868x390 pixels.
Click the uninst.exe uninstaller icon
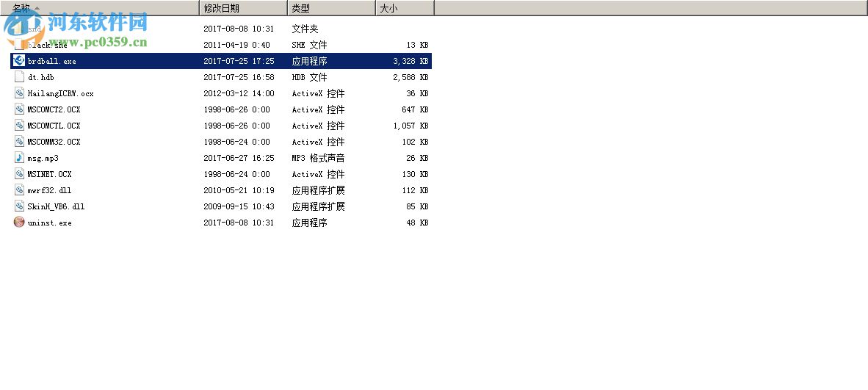(19, 223)
